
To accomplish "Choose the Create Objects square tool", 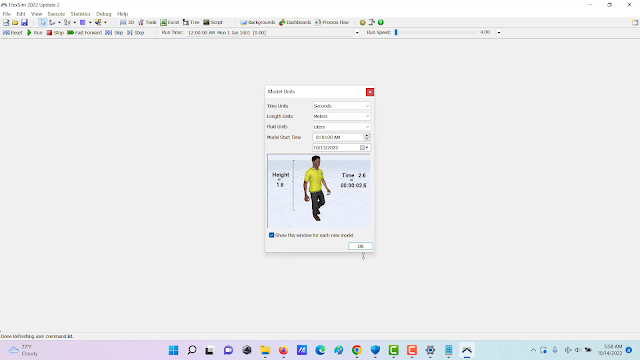I will tap(82, 22).
